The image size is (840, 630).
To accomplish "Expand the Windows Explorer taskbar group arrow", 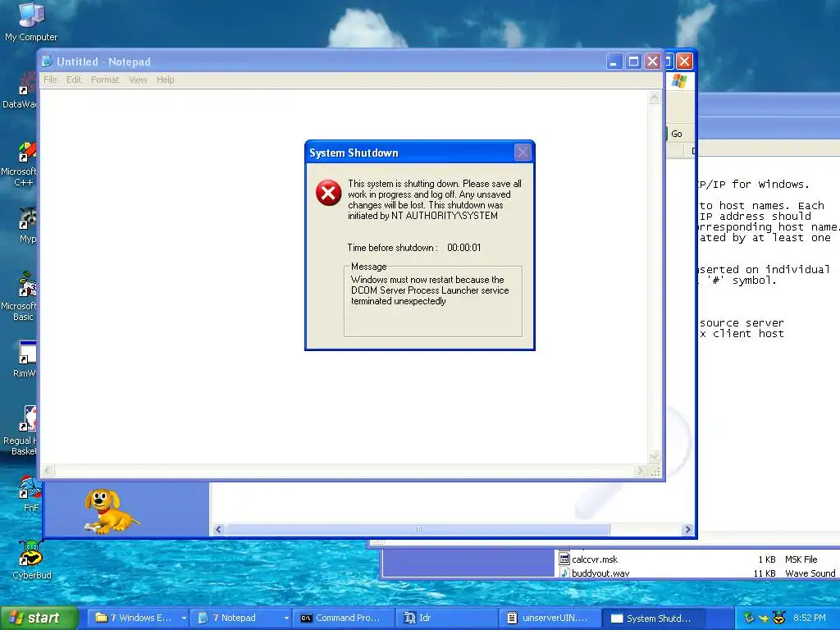I will tap(184, 618).
